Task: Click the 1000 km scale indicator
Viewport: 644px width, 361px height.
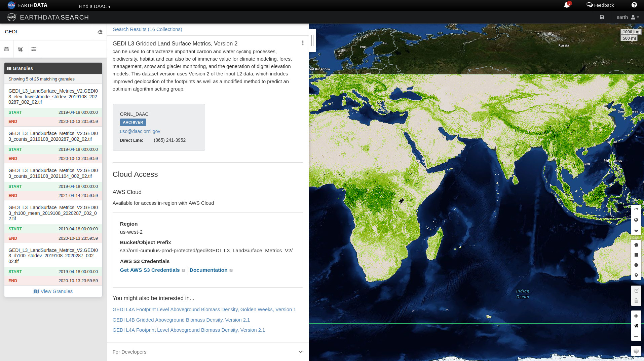Action: point(631,32)
